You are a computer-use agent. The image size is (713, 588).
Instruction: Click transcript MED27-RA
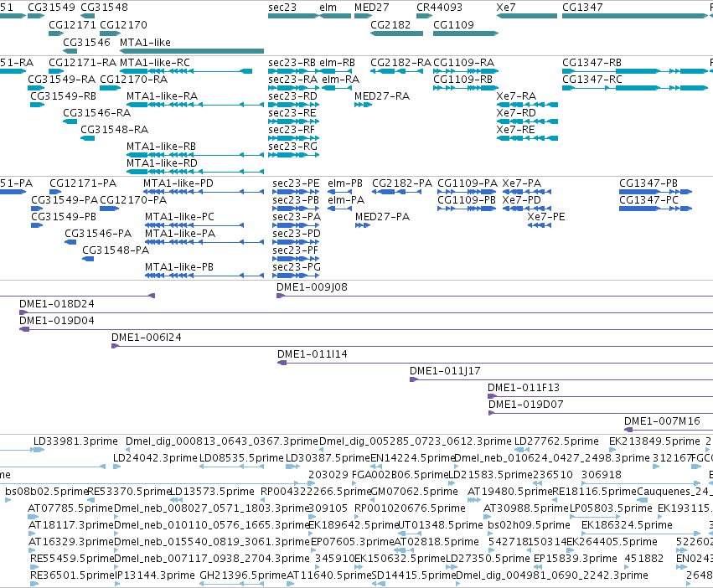coord(363,105)
